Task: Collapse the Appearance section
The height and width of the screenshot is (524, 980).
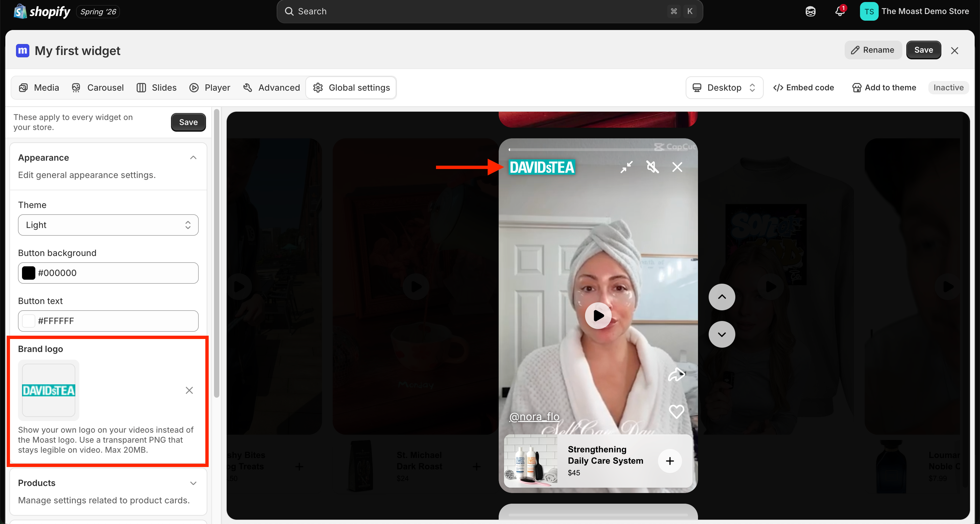Action: click(193, 158)
